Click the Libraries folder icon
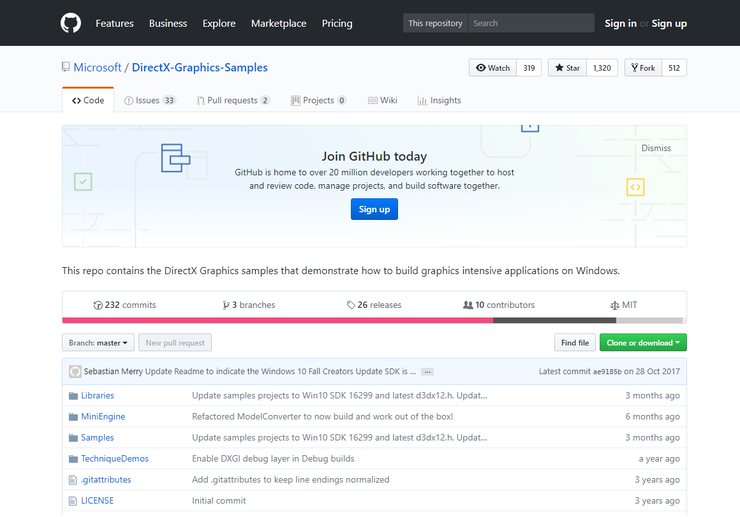Image resolution: width=740 pixels, height=517 pixels. [73, 396]
